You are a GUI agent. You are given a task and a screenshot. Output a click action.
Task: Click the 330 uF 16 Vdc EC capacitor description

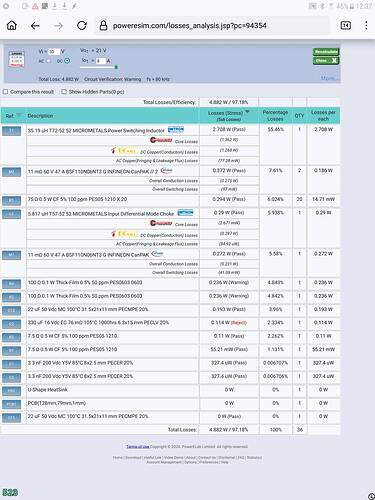click(x=98, y=322)
